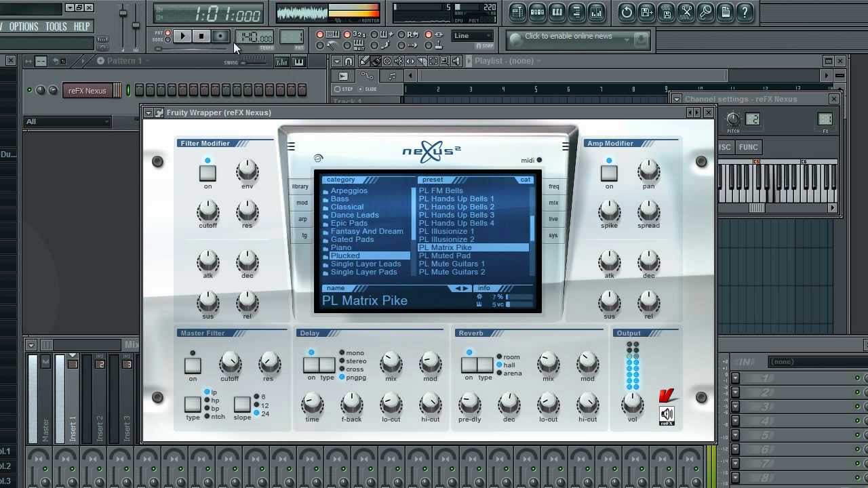The width and height of the screenshot is (868, 488).
Task: Click the Stop transport button
Action: (x=201, y=36)
